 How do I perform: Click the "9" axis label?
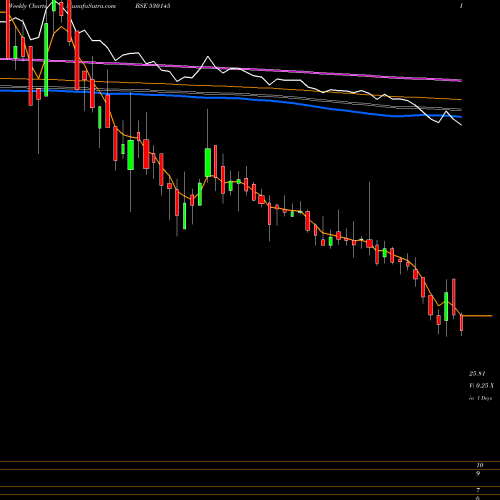point(478,474)
